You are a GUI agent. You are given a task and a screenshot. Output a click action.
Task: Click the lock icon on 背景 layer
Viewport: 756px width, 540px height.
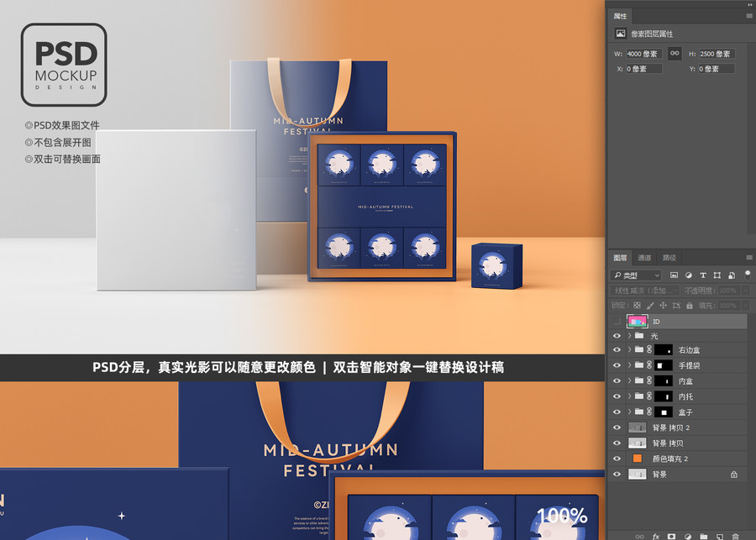click(x=734, y=474)
